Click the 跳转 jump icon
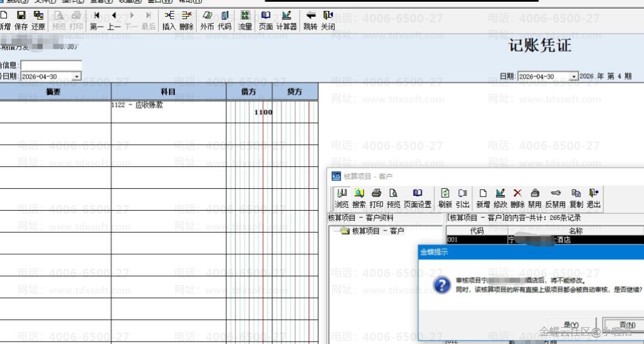Image resolution: width=644 pixels, height=344 pixels. click(311, 20)
